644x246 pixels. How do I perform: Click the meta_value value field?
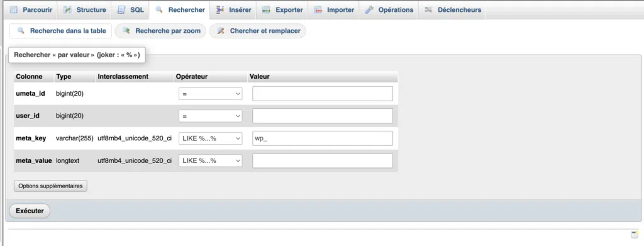323,160
